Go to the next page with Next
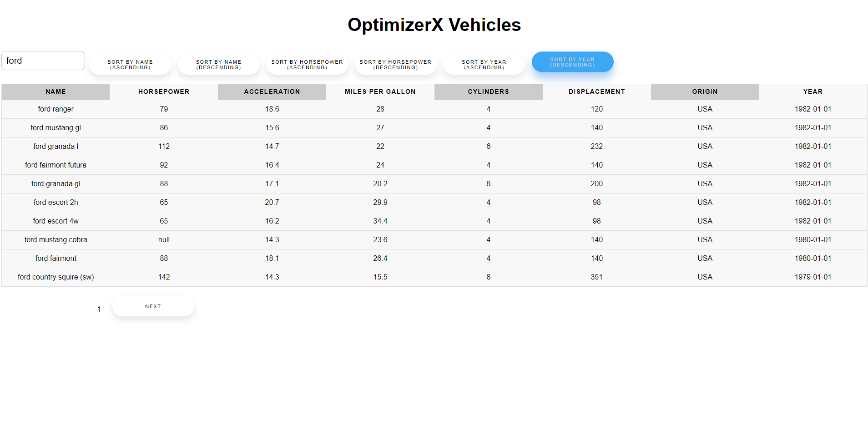The width and height of the screenshot is (868, 432). point(153,306)
